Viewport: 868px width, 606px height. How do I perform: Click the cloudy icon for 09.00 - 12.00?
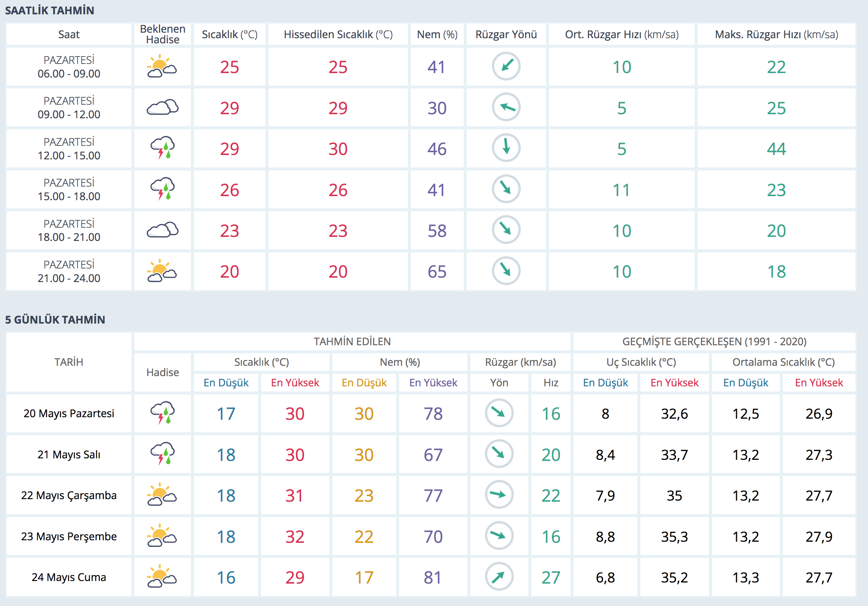tap(162, 108)
